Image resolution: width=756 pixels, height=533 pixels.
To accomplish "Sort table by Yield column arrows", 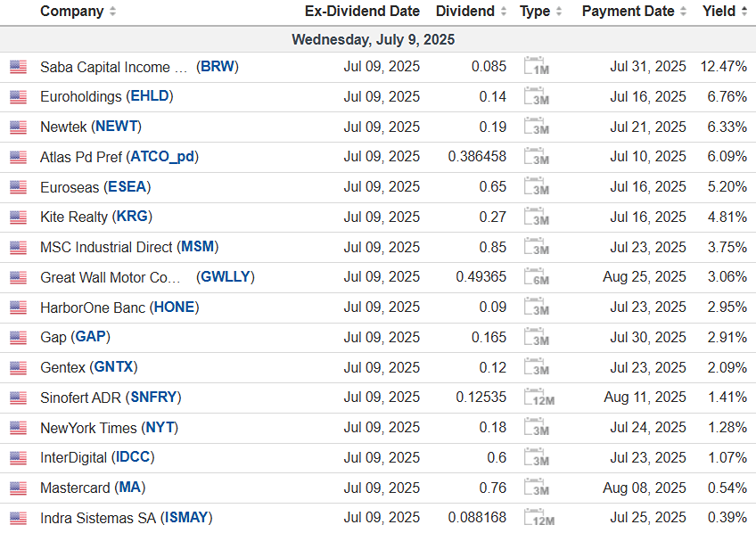I will point(744,11).
